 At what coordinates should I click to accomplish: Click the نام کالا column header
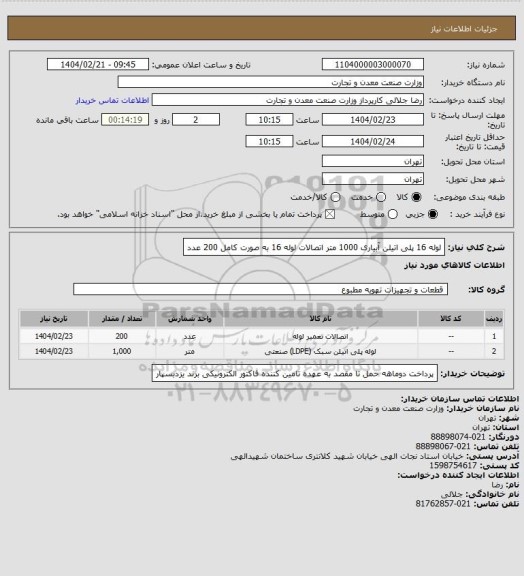(320, 319)
